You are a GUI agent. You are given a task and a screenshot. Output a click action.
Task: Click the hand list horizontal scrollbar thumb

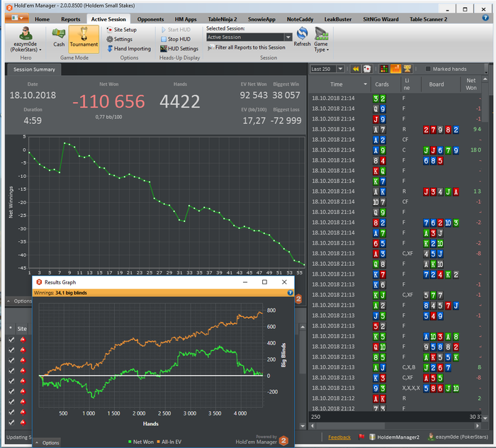click(x=351, y=426)
